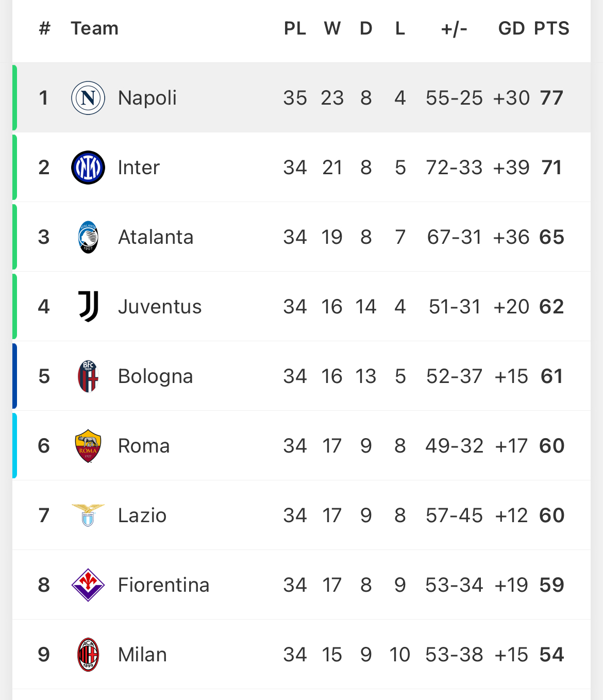
Task: Sort table by PTS column header
Action: [x=551, y=28]
